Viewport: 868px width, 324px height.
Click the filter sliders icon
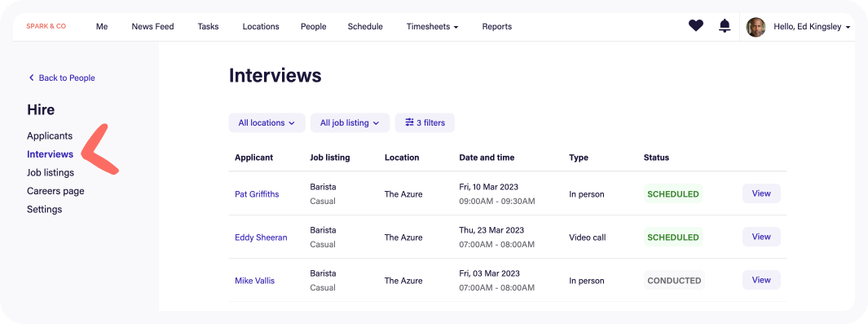click(x=410, y=122)
